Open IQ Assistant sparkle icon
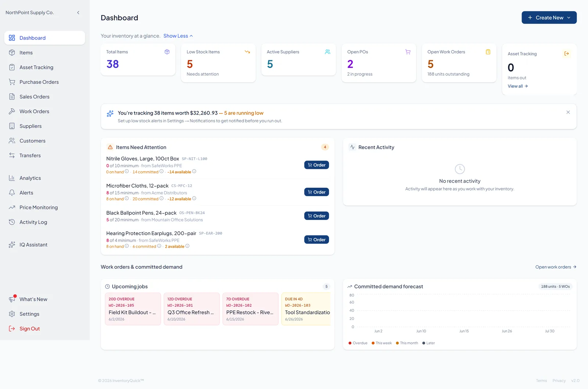 tap(12, 245)
